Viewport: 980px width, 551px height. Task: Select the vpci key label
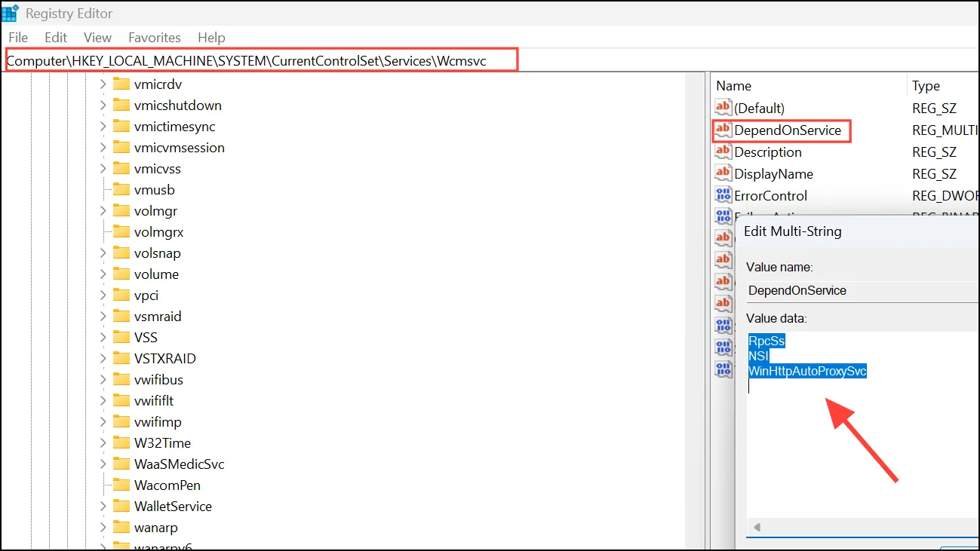pyautogui.click(x=146, y=295)
